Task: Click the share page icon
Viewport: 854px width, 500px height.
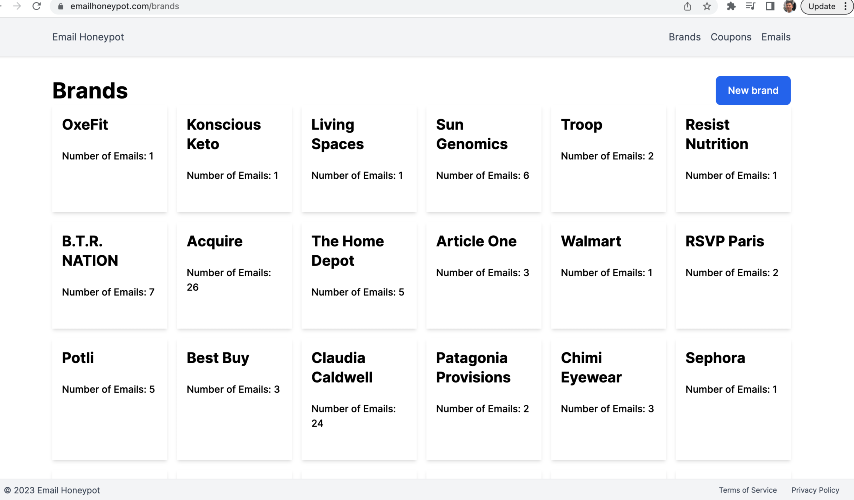Action: click(687, 6)
